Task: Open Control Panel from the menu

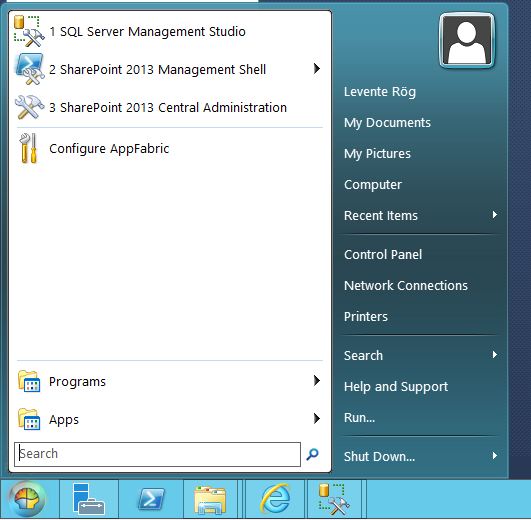Action: (x=383, y=255)
